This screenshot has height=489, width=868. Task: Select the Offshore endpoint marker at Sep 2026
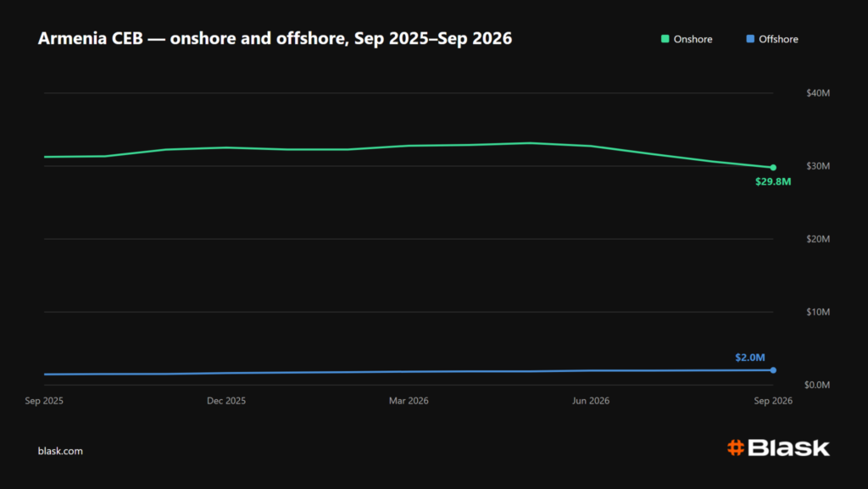773,370
